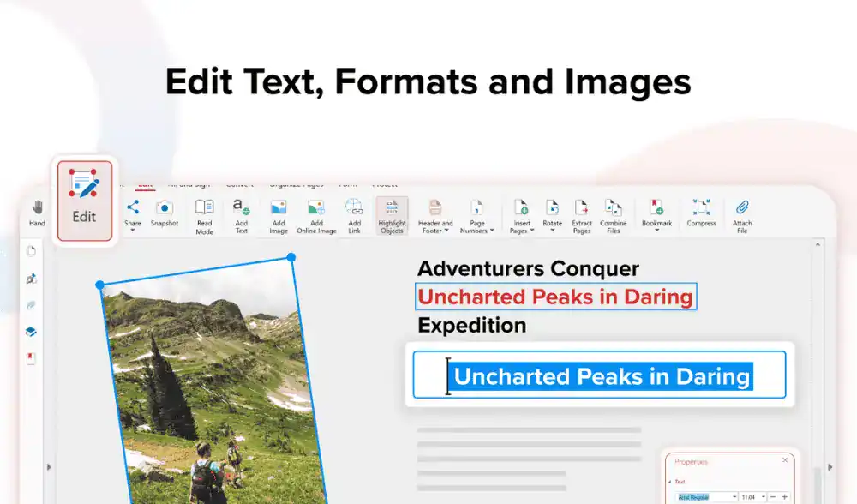This screenshot has height=504, width=857.
Task: Compress the PDF document
Action: pos(701,213)
